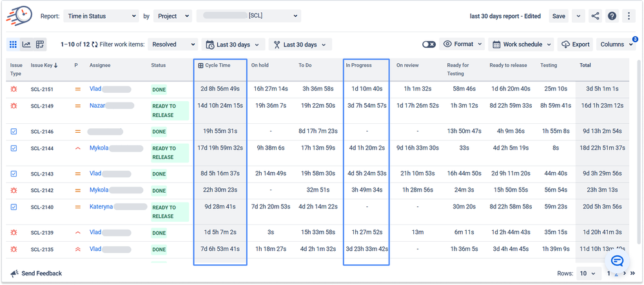This screenshot has width=644, height=285.
Task: Open the chat support bubble
Action: pos(617,261)
